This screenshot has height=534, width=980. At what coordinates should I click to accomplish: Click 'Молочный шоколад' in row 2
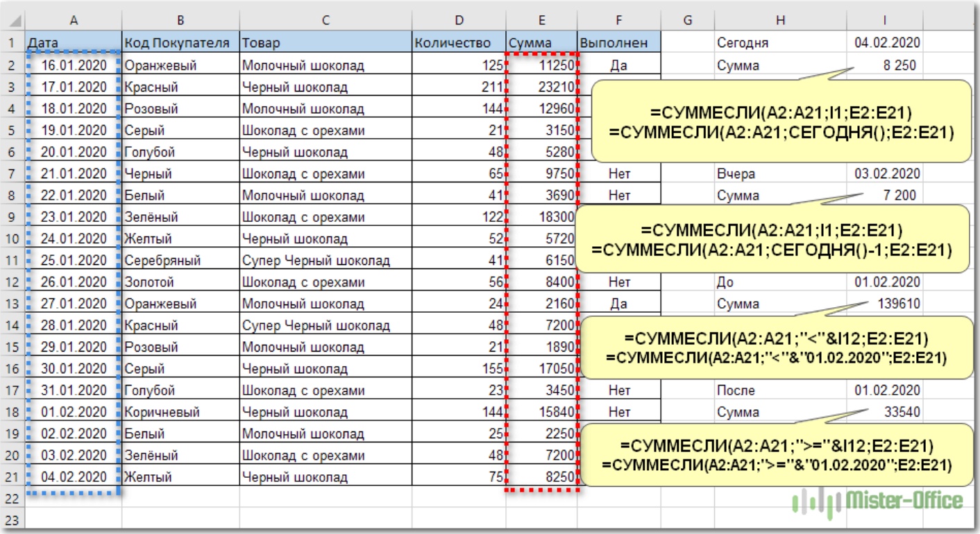[x=326, y=65]
